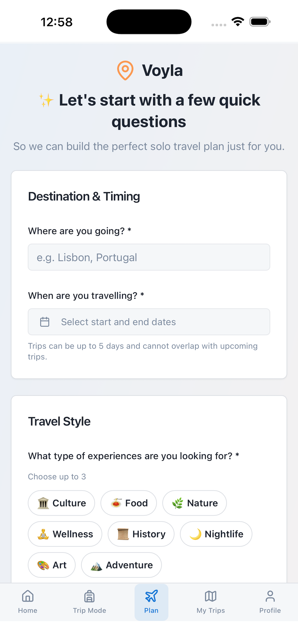This screenshot has height=644, width=298.
Task: Open My Trips via the map icon
Action: (211, 596)
